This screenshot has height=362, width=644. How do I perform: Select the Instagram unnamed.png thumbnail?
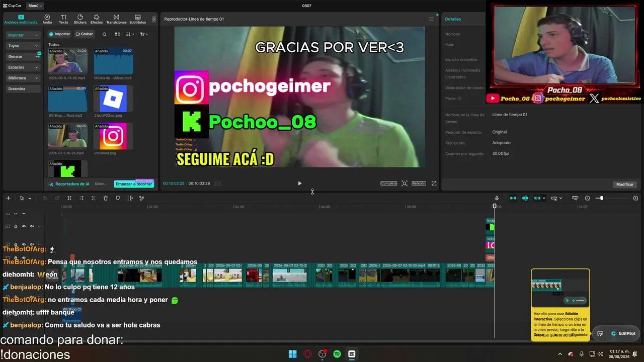point(113,136)
